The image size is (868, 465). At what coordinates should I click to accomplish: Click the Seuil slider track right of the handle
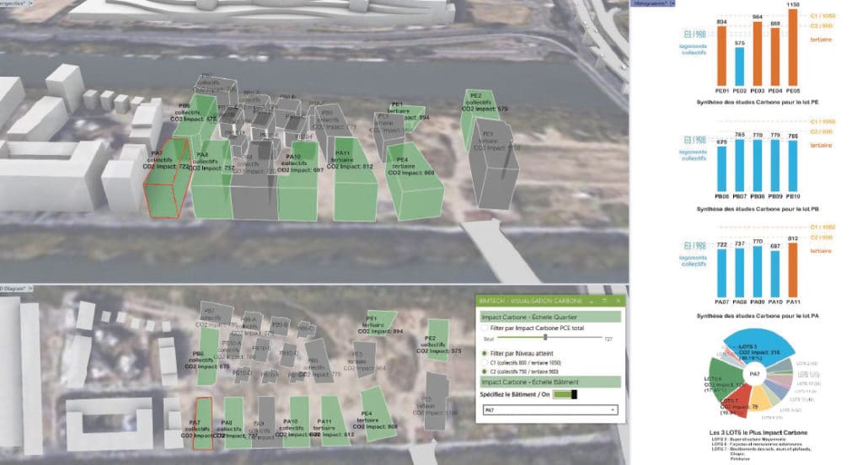(x=573, y=338)
